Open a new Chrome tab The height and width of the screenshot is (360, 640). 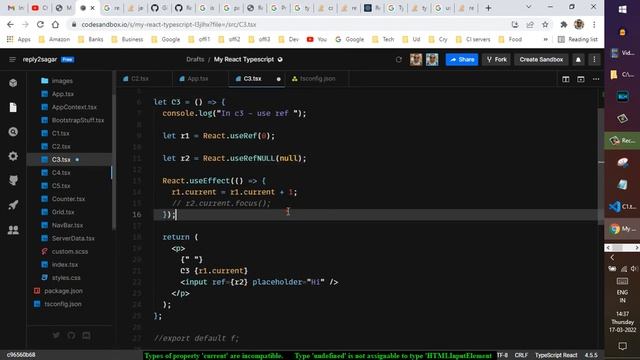[488, 8]
